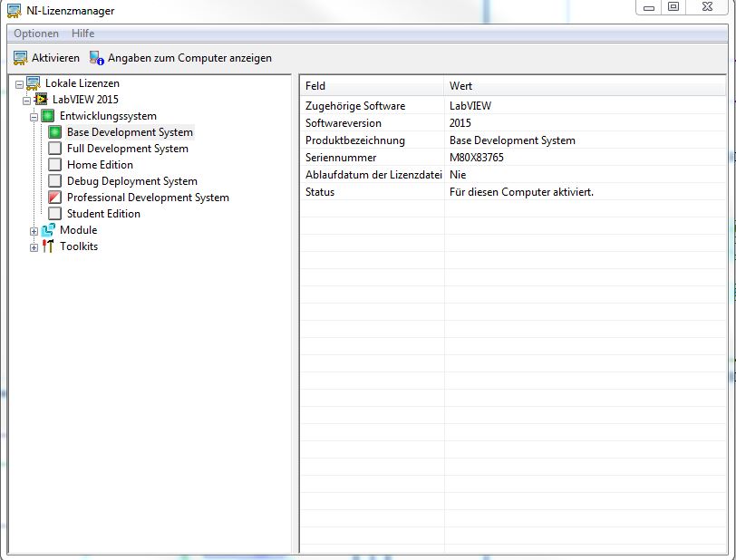Screen dimensions: 736x560
Task: Click green Entwicklungssystem status icon
Action: tap(48, 116)
